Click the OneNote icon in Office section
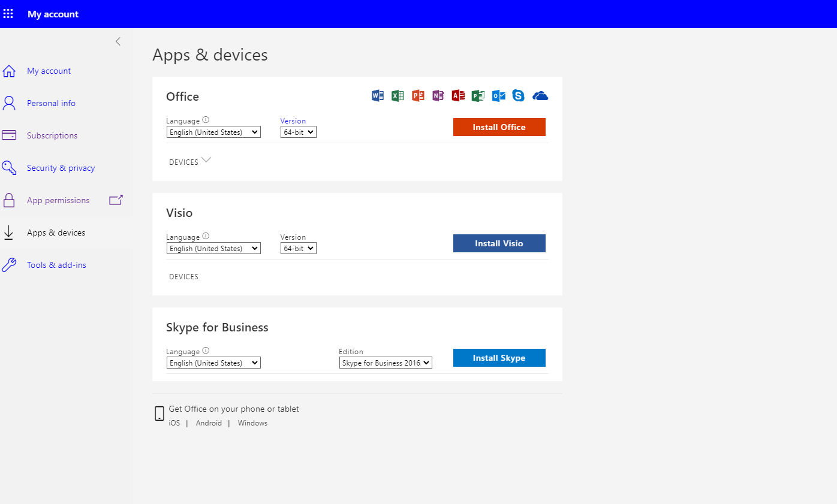The image size is (837, 504). pyautogui.click(x=438, y=95)
